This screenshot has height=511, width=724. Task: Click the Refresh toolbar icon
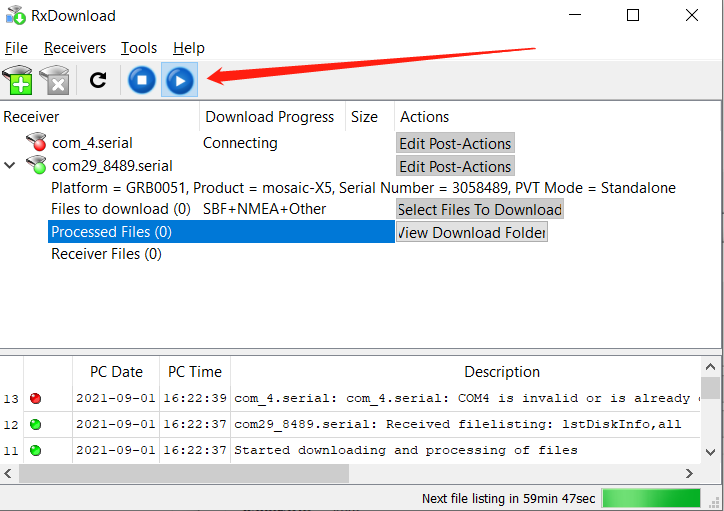click(98, 80)
